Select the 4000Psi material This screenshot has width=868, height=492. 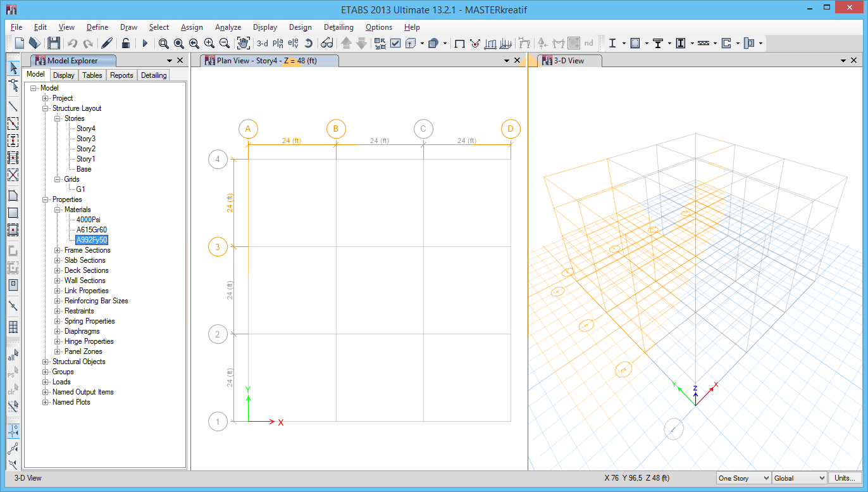[89, 220]
